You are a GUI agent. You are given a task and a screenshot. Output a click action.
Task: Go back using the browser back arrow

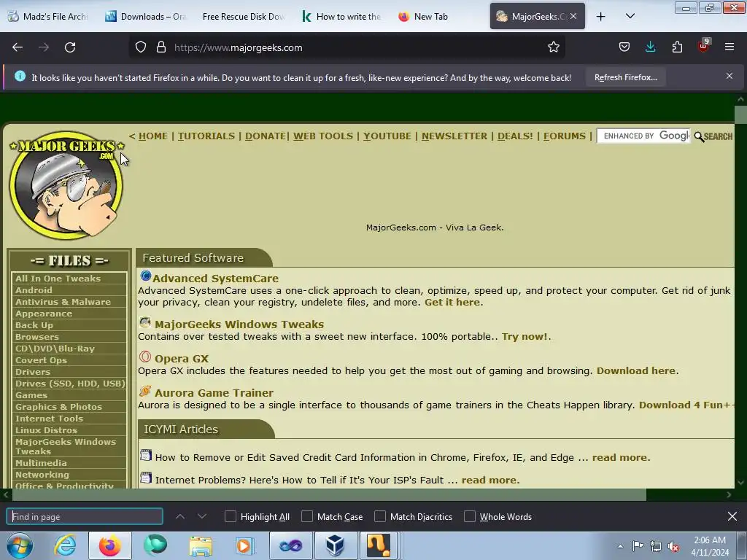[18, 47]
